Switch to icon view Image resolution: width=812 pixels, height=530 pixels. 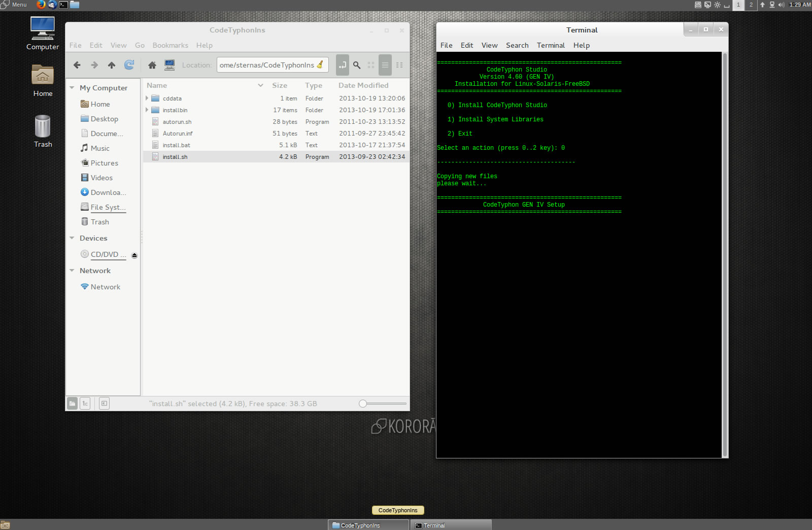(371, 65)
